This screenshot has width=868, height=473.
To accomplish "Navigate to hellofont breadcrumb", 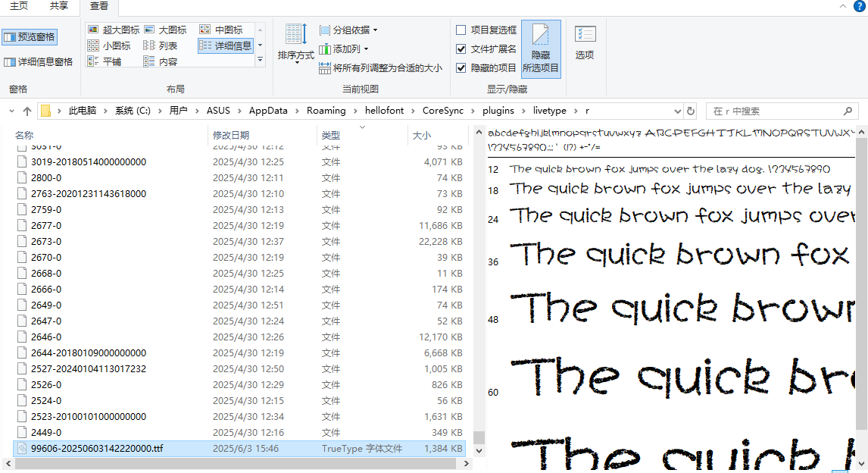I will pos(384,111).
